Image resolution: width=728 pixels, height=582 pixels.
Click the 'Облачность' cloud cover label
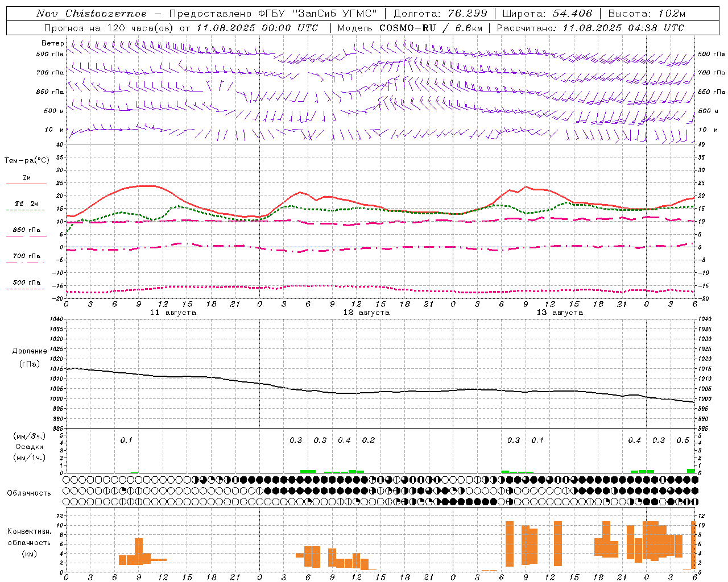29,493
